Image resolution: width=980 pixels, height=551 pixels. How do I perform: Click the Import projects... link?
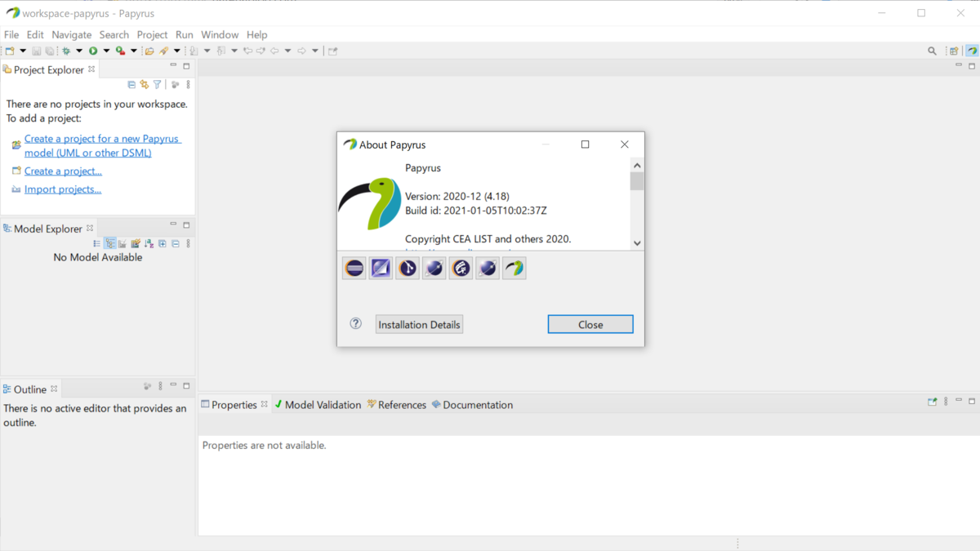(x=63, y=189)
